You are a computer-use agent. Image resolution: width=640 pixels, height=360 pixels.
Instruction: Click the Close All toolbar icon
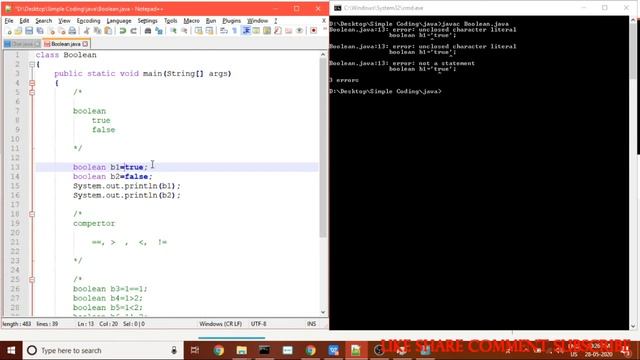tap(62, 31)
